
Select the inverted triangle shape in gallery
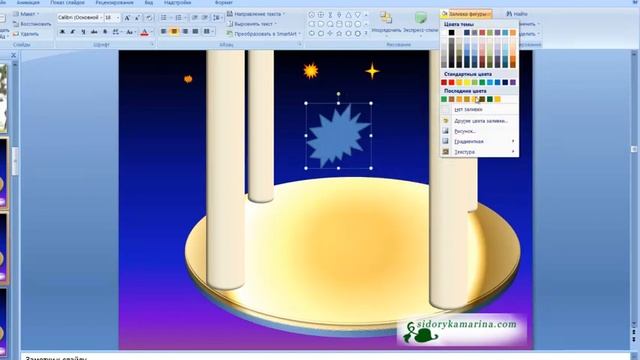coord(358,15)
